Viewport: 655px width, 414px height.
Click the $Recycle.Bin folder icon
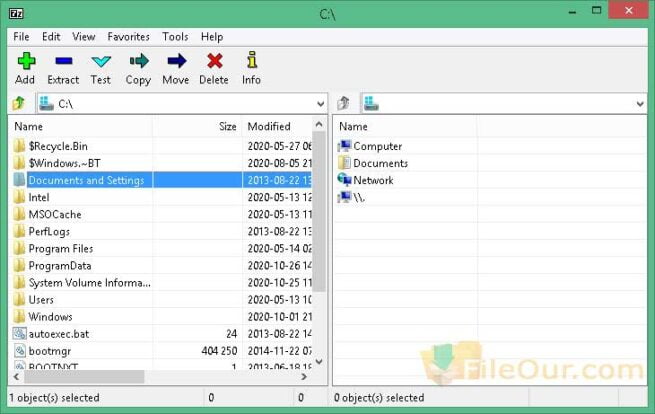point(19,146)
